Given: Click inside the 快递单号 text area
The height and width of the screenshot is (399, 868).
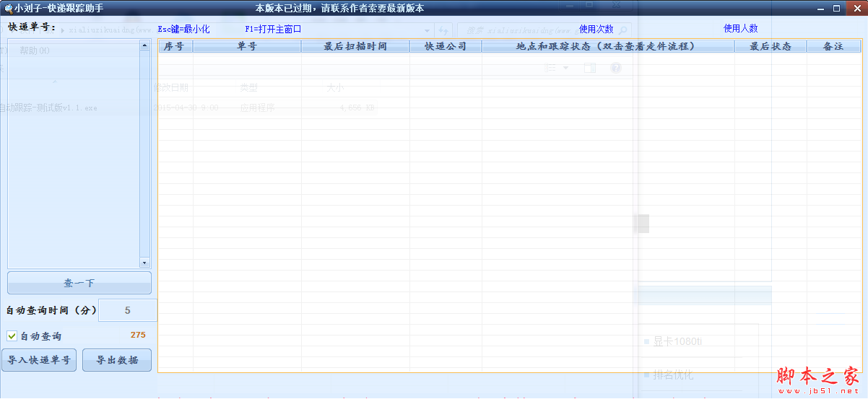Looking at the screenshot, I should coord(74,154).
